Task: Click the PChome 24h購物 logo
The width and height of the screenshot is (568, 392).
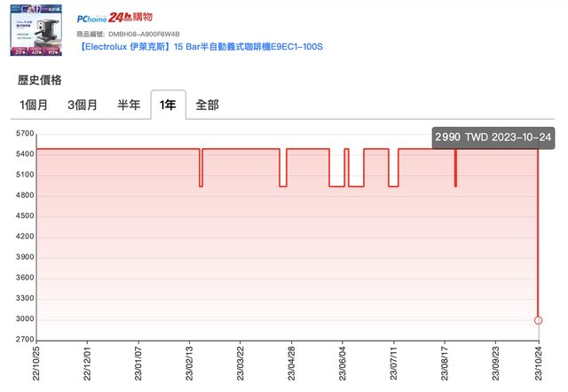Action: tap(114, 17)
